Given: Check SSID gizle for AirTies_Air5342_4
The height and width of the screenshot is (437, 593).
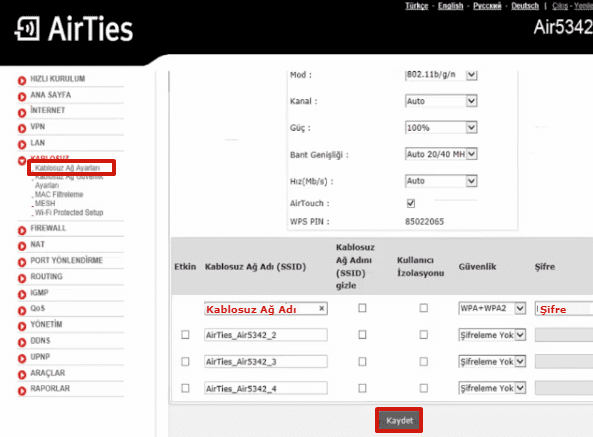Looking at the screenshot, I should click(362, 388).
